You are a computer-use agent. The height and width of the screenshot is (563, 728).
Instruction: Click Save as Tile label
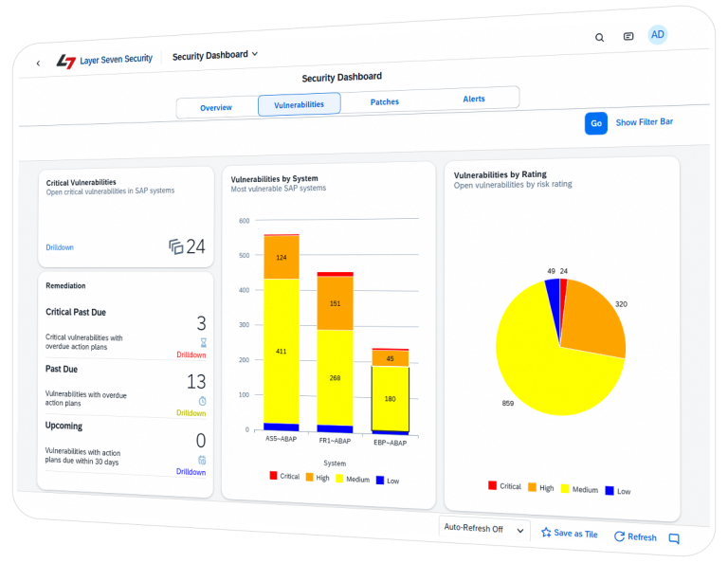click(x=575, y=534)
